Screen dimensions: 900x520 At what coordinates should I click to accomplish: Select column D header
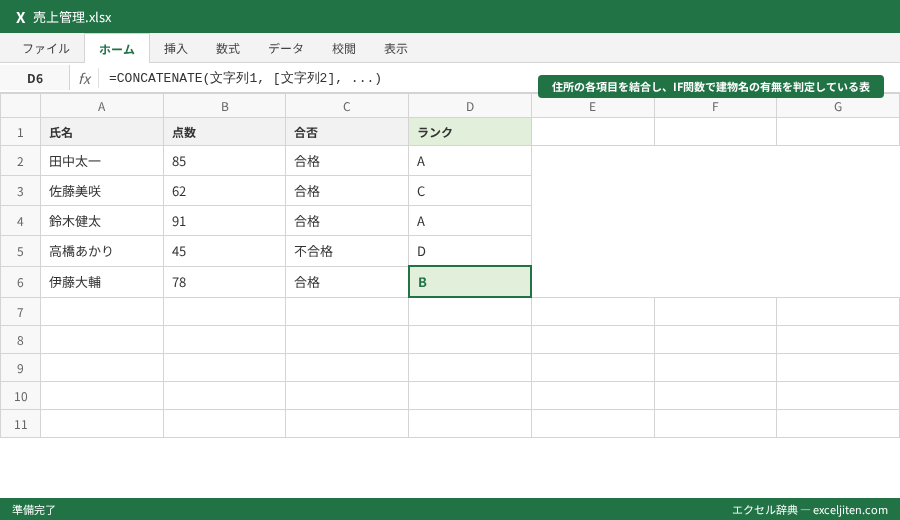pyautogui.click(x=470, y=106)
